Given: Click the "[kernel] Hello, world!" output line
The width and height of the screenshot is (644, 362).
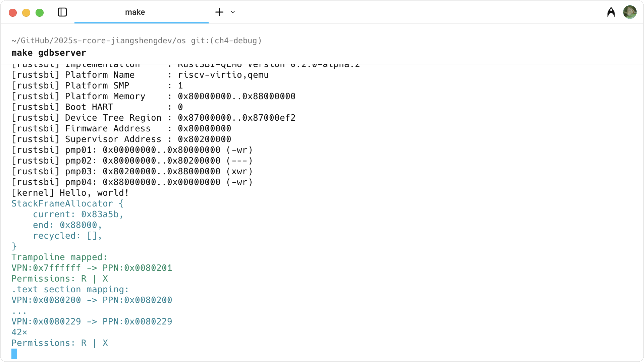Looking at the screenshot, I should pos(70,193).
